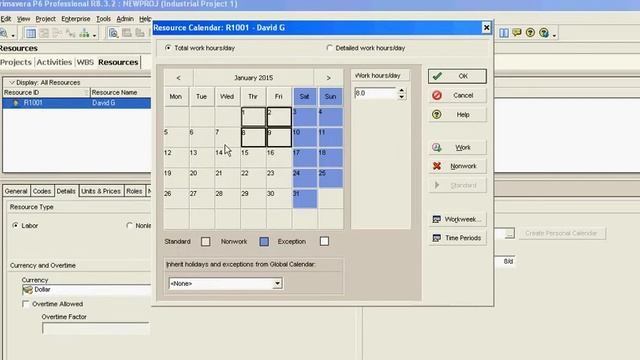Screen dimensions: 640x360
Task: Select Detailed work hours/day radio button
Action: click(x=329, y=48)
